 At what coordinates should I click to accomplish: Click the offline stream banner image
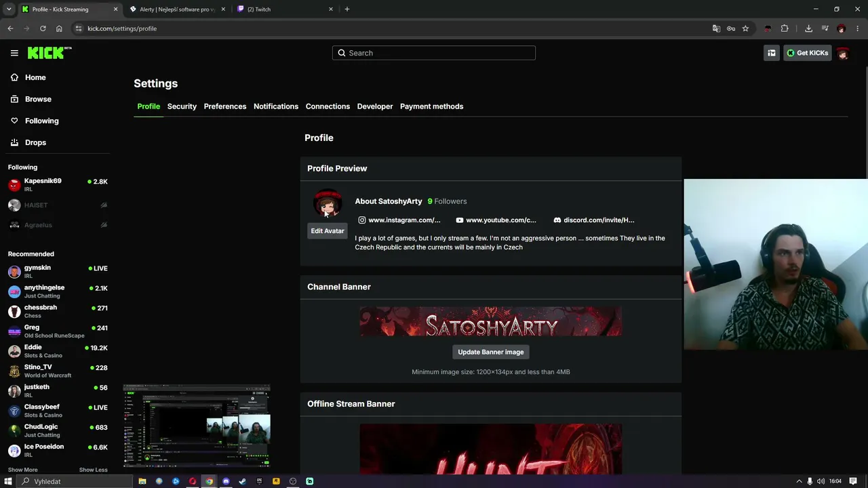click(x=491, y=449)
